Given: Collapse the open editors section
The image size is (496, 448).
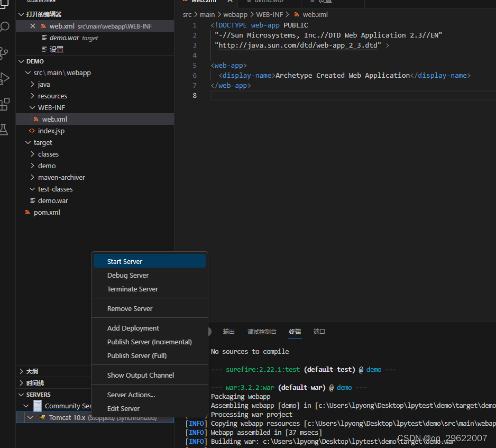Looking at the screenshot, I should [x=22, y=15].
